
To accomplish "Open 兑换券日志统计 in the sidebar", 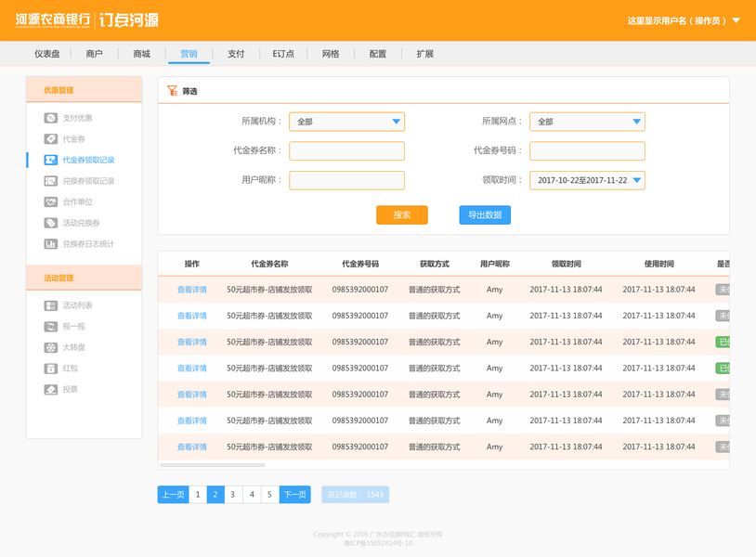I will pyautogui.click(x=88, y=244).
